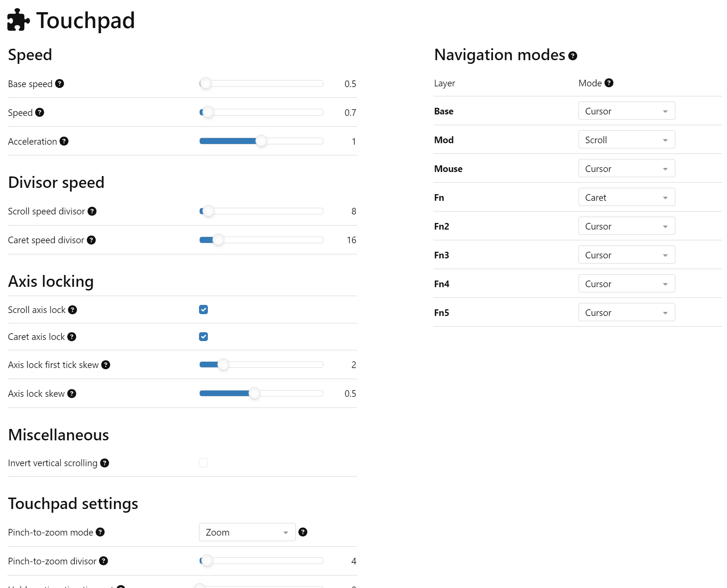Image resolution: width=727 pixels, height=588 pixels.
Task: Click help icon beside Pinch-to-zoom mode label
Action: [x=100, y=532]
